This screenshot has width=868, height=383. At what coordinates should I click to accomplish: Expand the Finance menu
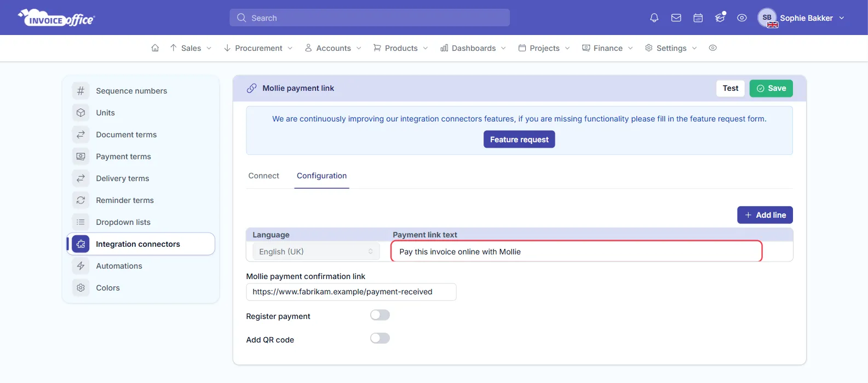[x=608, y=48]
